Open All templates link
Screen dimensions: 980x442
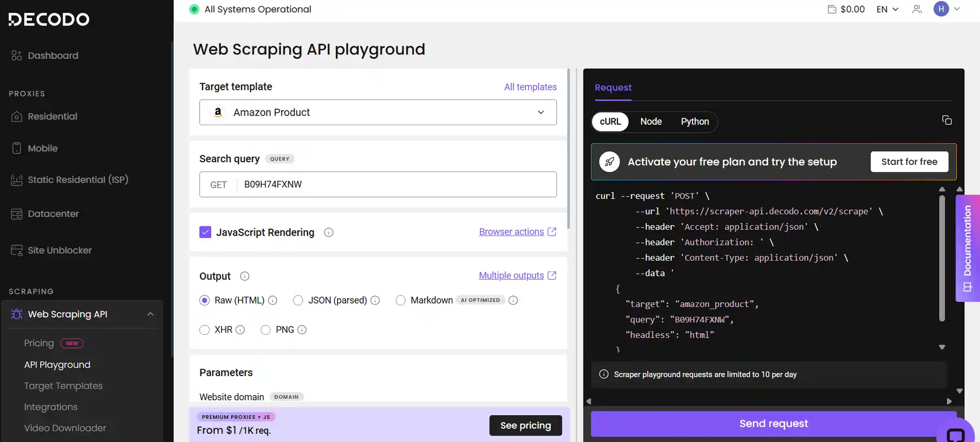tap(530, 87)
